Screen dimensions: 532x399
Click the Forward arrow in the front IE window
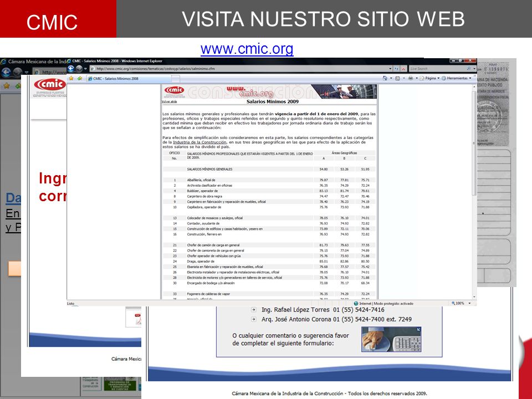point(79,69)
